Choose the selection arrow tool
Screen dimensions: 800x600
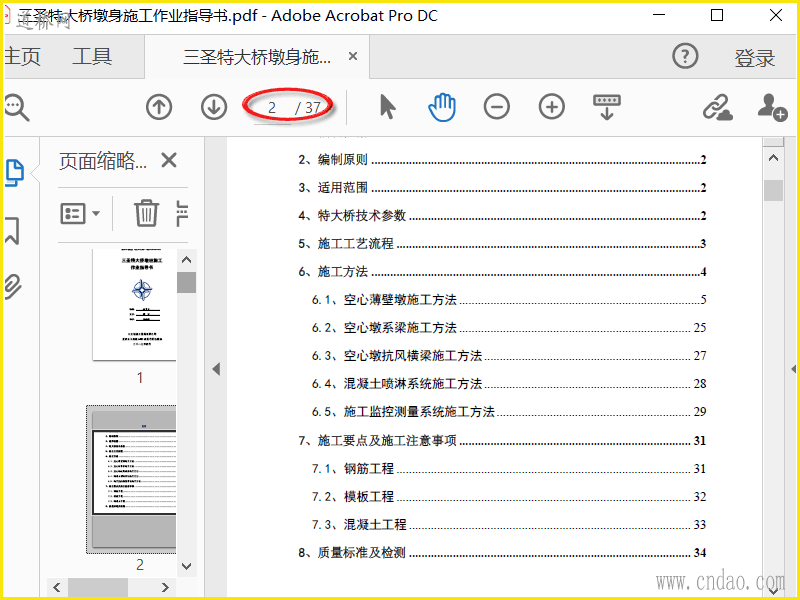point(388,107)
